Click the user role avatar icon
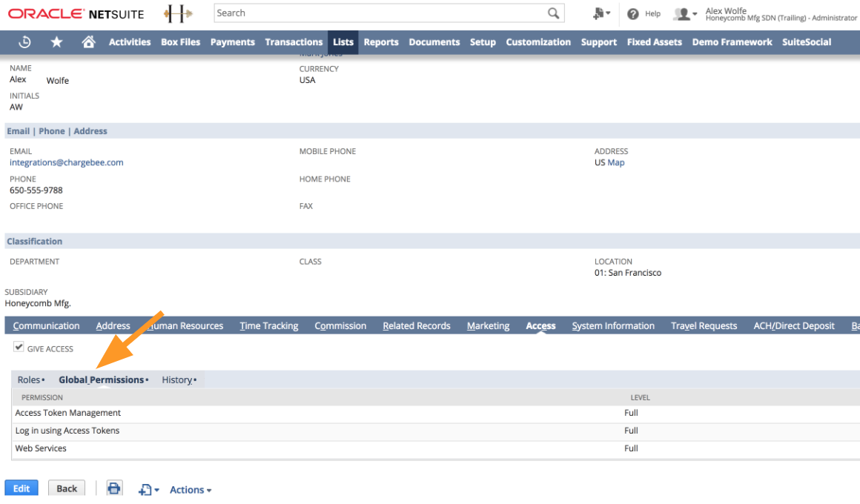This screenshot has width=860, height=504. click(684, 14)
